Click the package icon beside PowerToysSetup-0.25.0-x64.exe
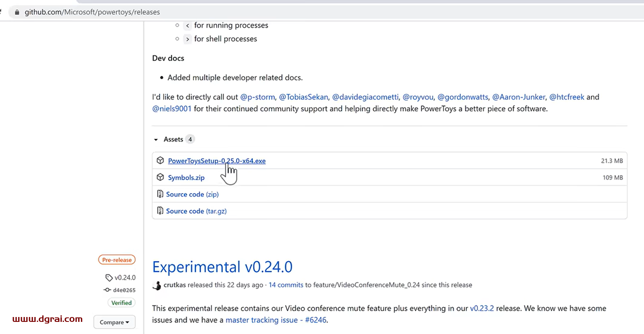644x334 pixels. tap(160, 161)
